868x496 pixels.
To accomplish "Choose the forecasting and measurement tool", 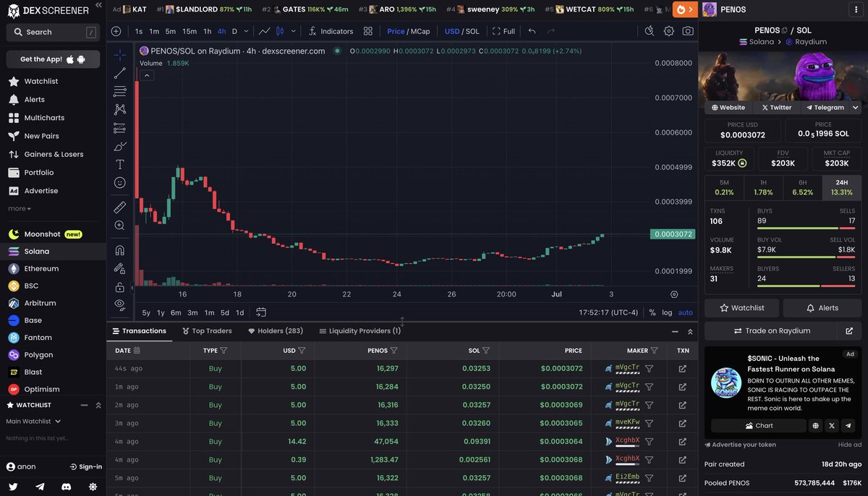I will (120, 128).
